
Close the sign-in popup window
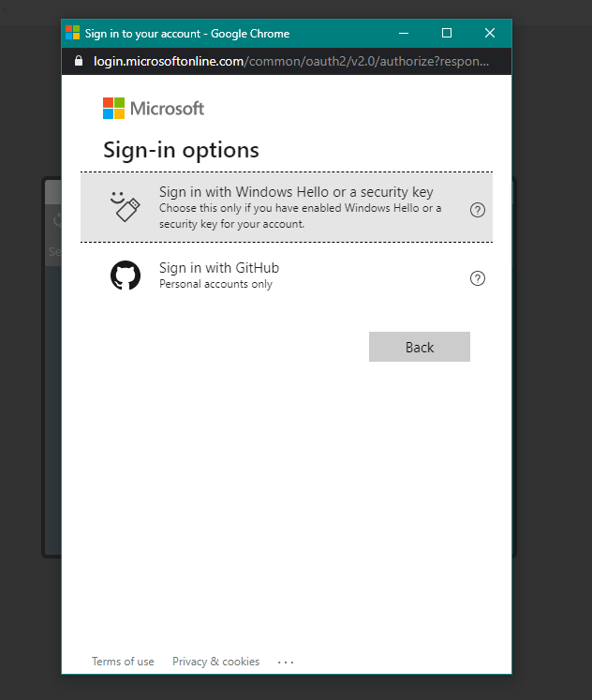[490, 33]
